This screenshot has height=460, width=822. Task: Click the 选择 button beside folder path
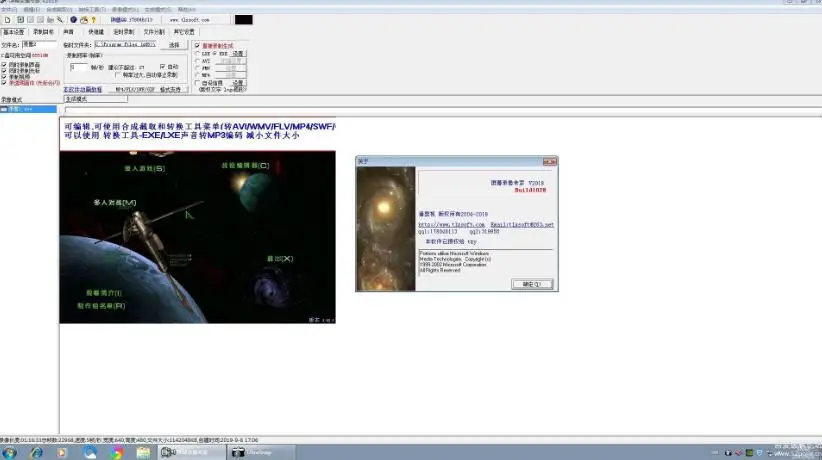pos(174,45)
